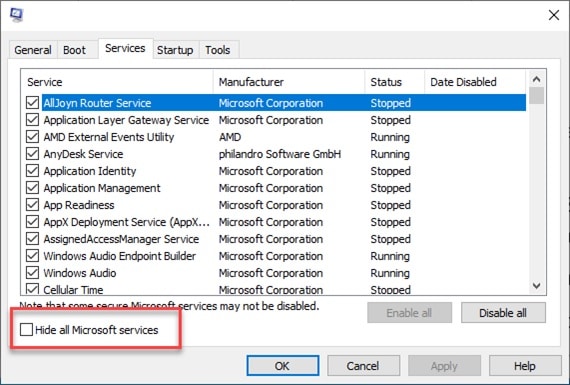Click the Cancel button
Viewport: 570px width, 385px height.
(363, 366)
